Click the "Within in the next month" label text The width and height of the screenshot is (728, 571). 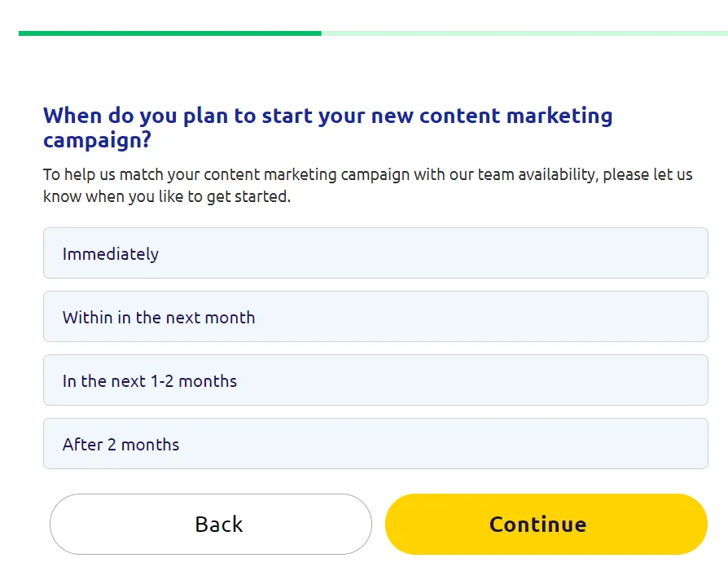pyautogui.click(x=159, y=318)
